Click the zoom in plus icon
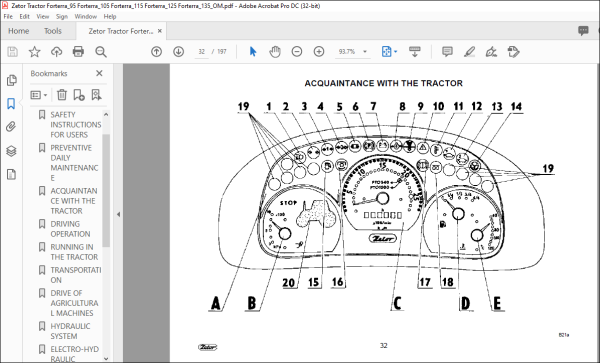The width and height of the screenshot is (600, 363). 319,52
